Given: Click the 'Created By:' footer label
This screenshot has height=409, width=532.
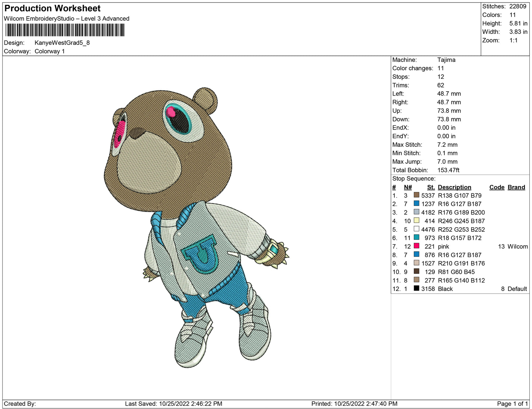Looking at the screenshot, I should point(20,403).
